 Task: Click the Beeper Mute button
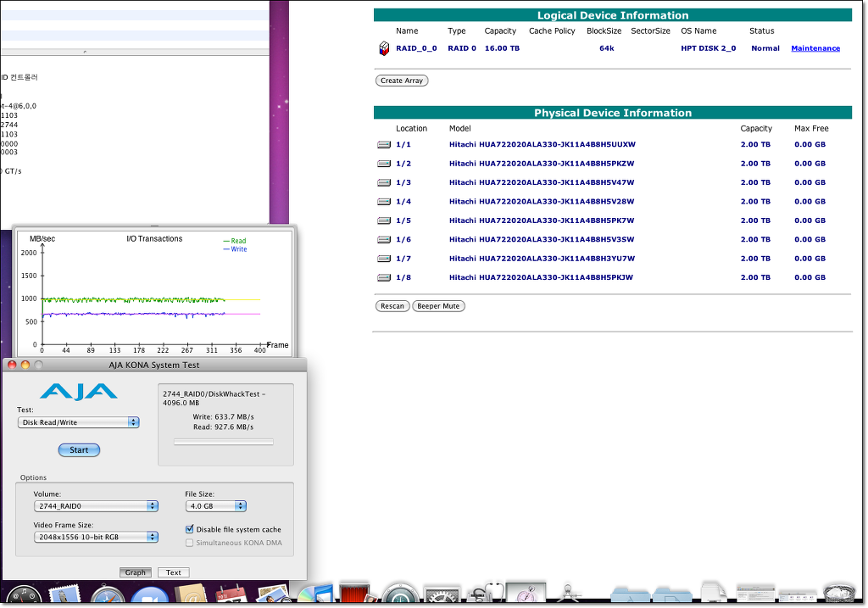(x=438, y=306)
